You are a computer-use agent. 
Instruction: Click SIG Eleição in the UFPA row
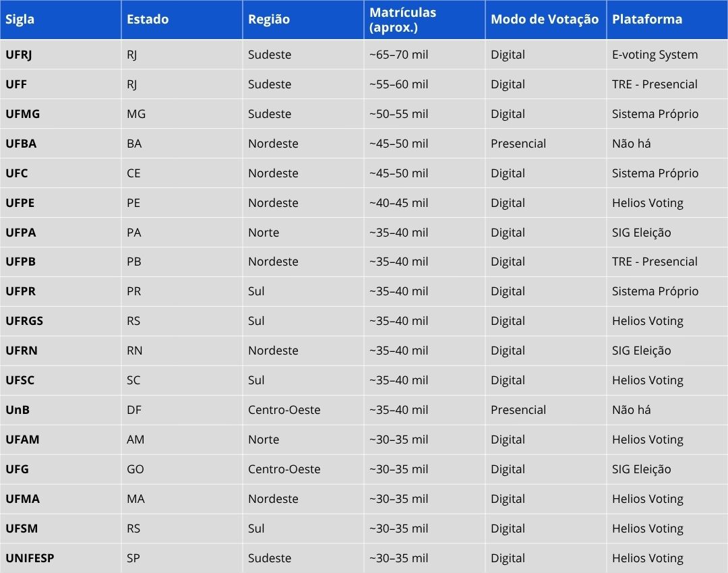tap(641, 233)
